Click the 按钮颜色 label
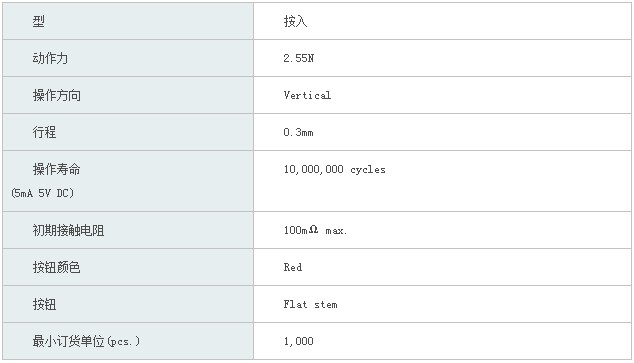This screenshot has width=634, height=363. click(x=57, y=267)
